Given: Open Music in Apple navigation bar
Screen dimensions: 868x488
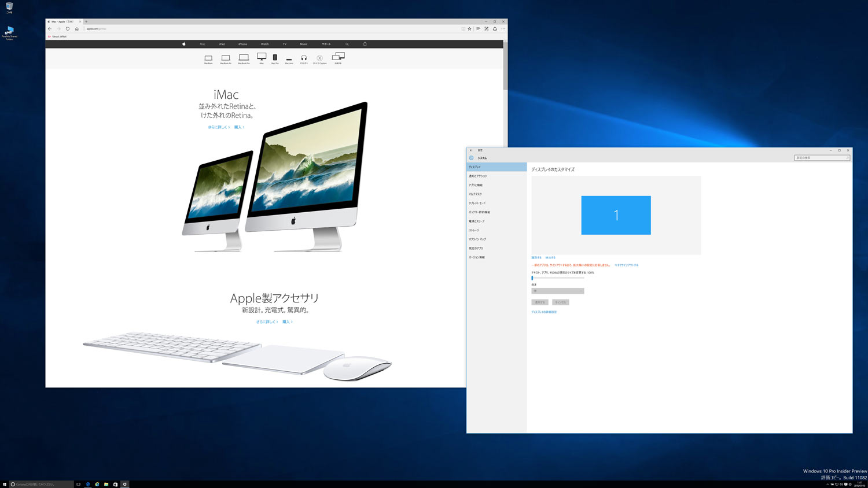Looking at the screenshot, I should coord(304,44).
